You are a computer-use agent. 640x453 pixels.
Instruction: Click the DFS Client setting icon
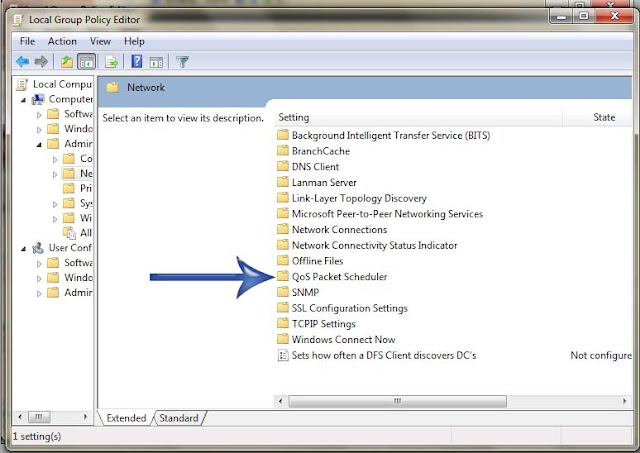pyautogui.click(x=282, y=355)
